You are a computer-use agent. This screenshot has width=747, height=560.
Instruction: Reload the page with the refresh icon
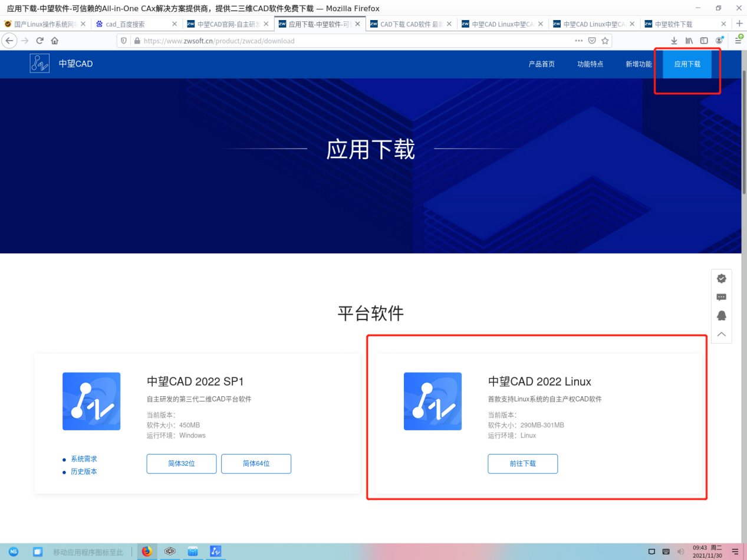(40, 41)
